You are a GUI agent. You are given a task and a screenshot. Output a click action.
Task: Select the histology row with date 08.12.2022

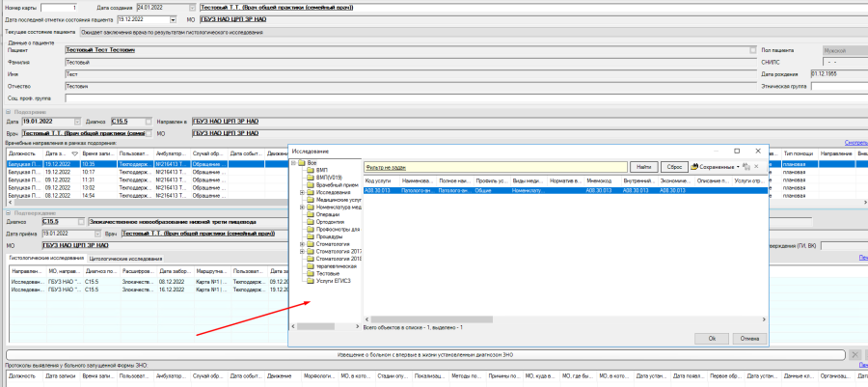click(147, 282)
